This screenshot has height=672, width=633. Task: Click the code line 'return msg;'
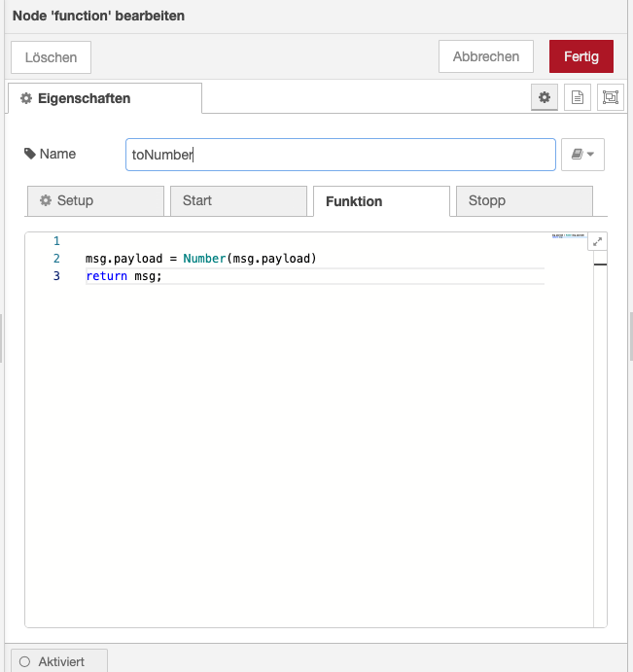[x=123, y=276]
